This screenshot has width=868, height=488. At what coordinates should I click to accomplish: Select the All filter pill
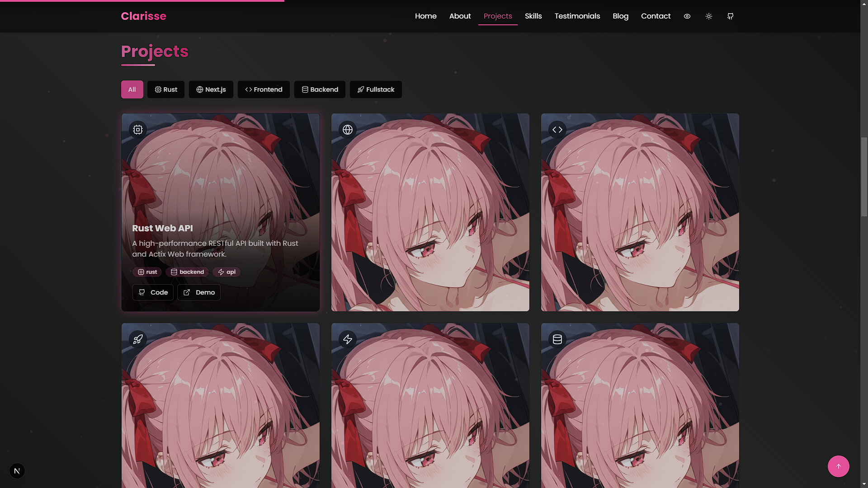tap(132, 89)
